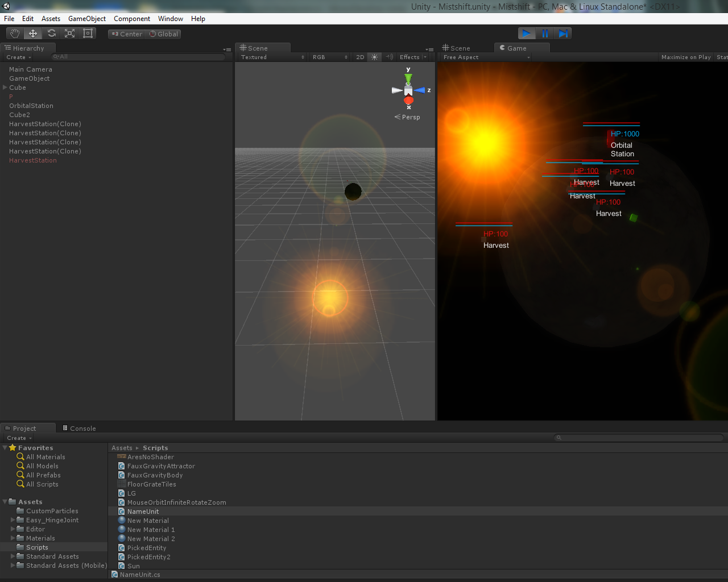This screenshot has height=582, width=728.
Task: Select the Hand tool in toolbar
Action: pos(15,34)
